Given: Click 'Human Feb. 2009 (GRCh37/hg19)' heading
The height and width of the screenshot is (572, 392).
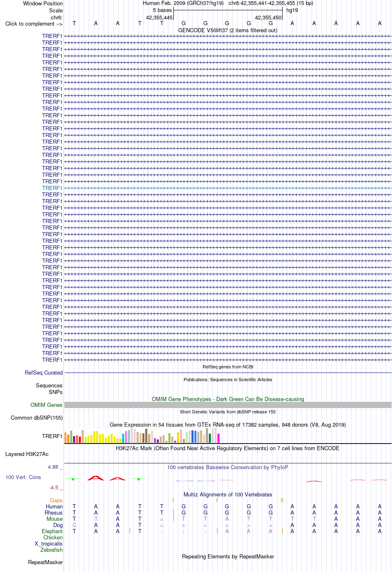Looking at the screenshot, I should pyautogui.click(x=183, y=3).
